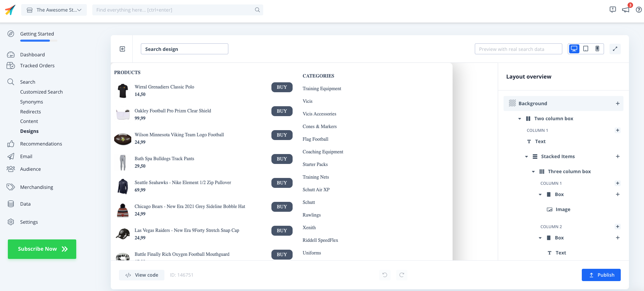Add an element to Background layer

tap(617, 103)
